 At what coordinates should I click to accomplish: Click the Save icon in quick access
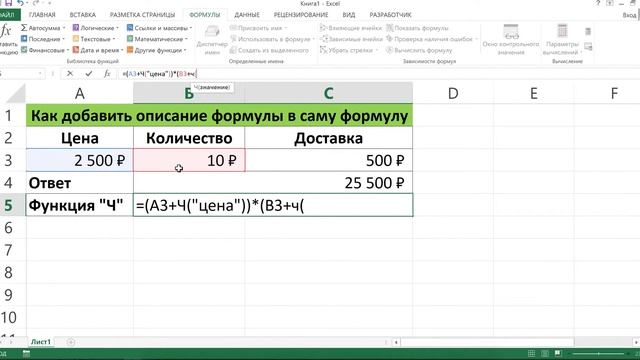(x=8, y=3)
